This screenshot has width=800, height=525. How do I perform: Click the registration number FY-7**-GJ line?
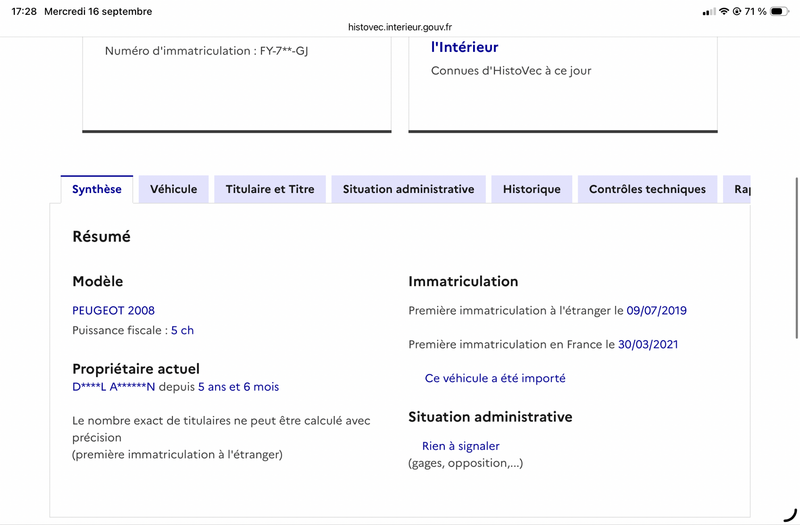tap(207, 51)
